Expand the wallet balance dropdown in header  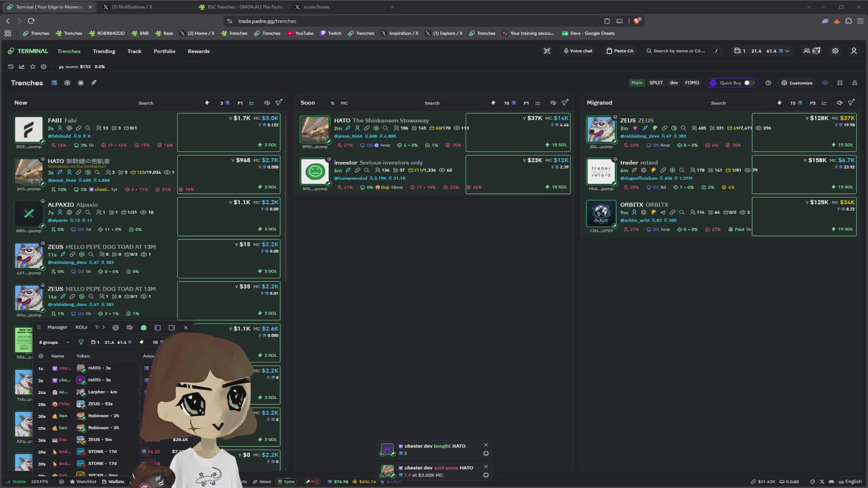point(788,51)
